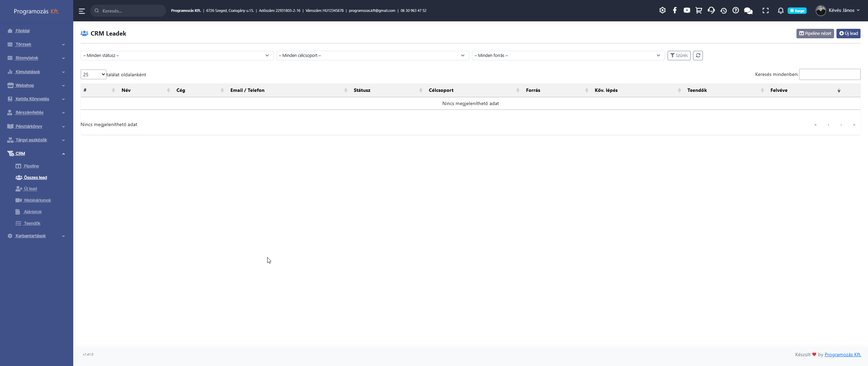Click the user avatar picture
868x366 pixels.
tap(821, 11)
